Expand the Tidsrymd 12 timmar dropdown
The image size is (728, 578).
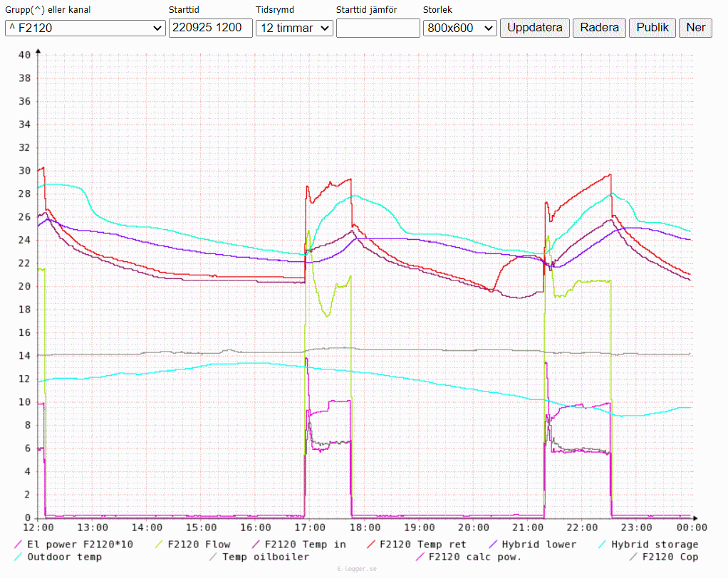tap(294, 28)
